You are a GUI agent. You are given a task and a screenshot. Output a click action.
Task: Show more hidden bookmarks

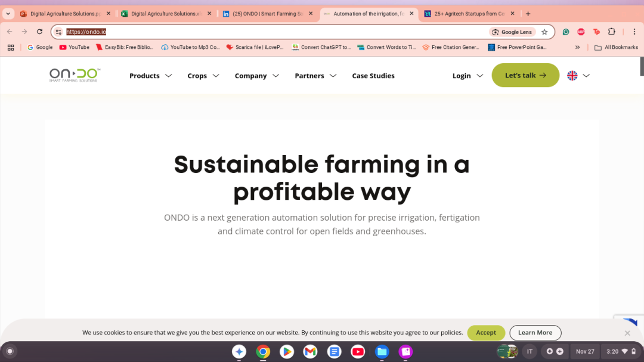pyautogui.click(x=577, y=47)
